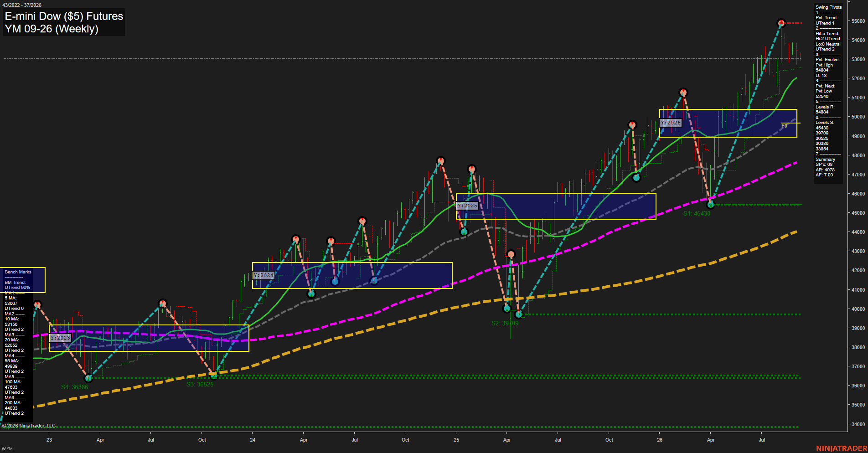868x453 pixels.
Task: Click the AF: 7.00 summary line
Action: 824,175
